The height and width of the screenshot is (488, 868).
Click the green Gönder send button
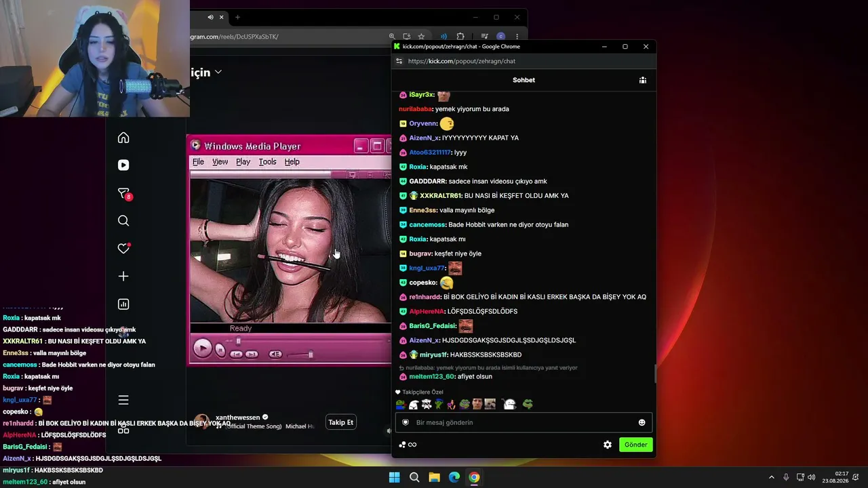pos(635,445)
